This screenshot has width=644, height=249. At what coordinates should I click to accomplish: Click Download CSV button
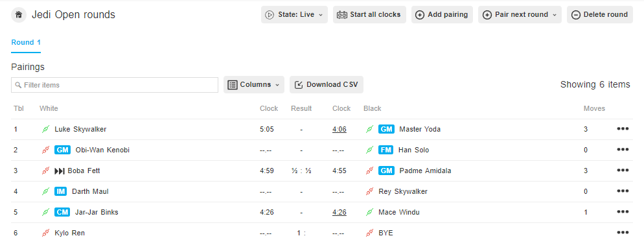click(327, 85)
